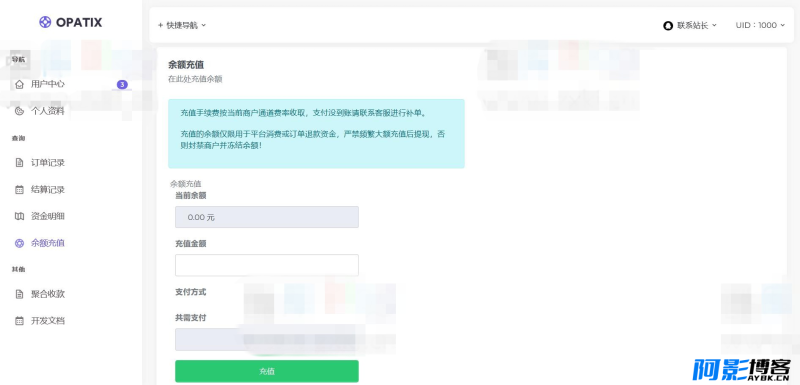This screenshot has width=800, height=385.
Task: Click the badge showing 3 on 用户中心
Action: [122, 85]
